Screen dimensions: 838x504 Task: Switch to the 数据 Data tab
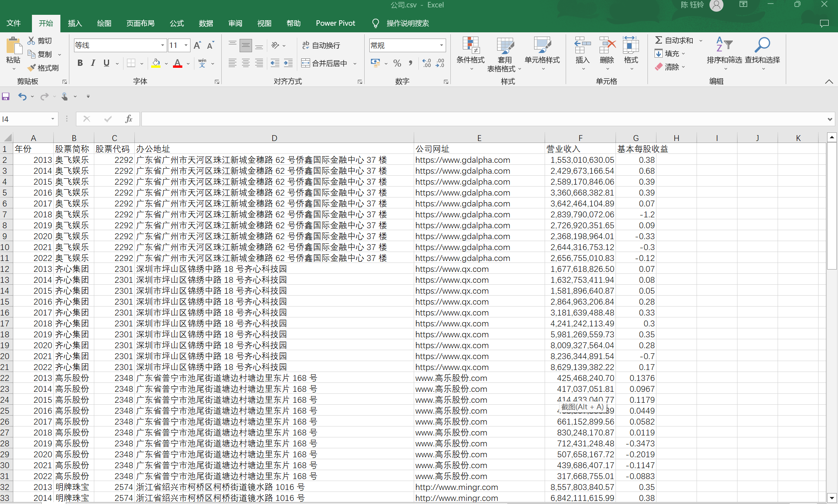(x=206, y=23)
